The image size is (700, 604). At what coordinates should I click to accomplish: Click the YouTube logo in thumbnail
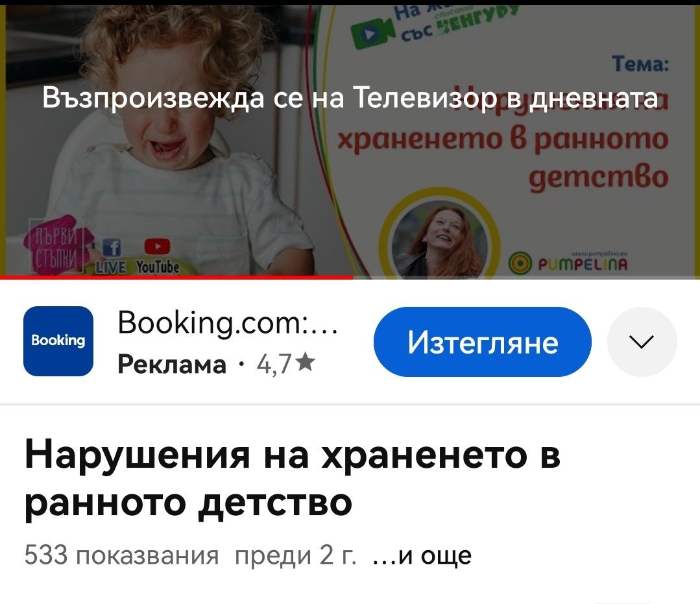tap(158, 256)
